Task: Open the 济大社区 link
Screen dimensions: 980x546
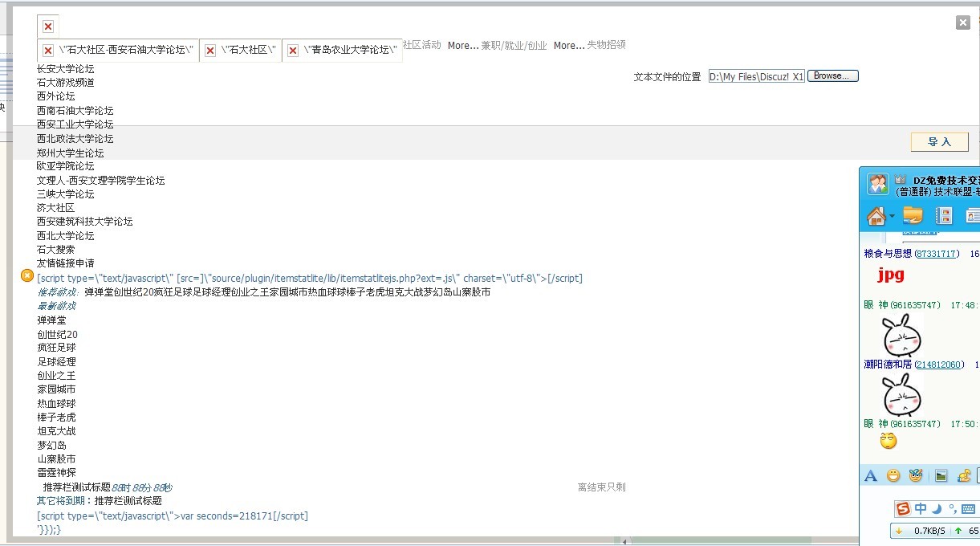Action: [55, 208]
